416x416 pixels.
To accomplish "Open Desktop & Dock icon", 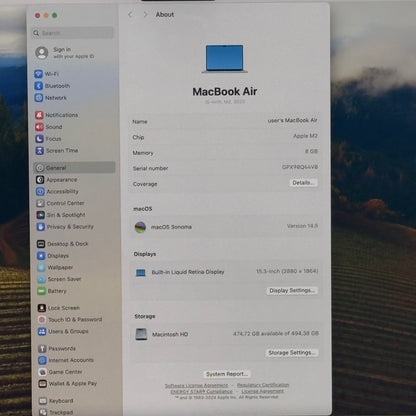I will tap(41, 244).
